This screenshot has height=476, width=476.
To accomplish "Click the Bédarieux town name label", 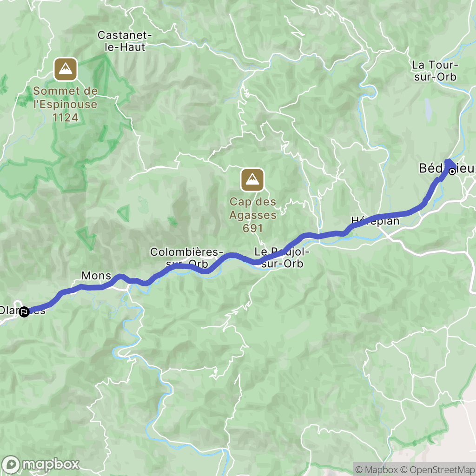I will tap(447, 168).
